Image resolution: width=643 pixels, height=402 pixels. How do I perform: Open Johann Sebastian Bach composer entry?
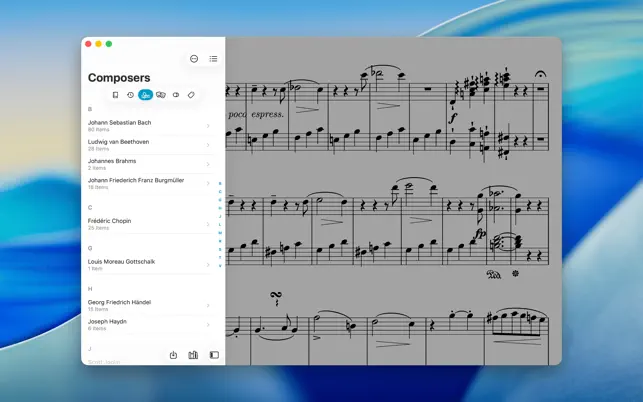pyautogui.click(x=150, y=126)
